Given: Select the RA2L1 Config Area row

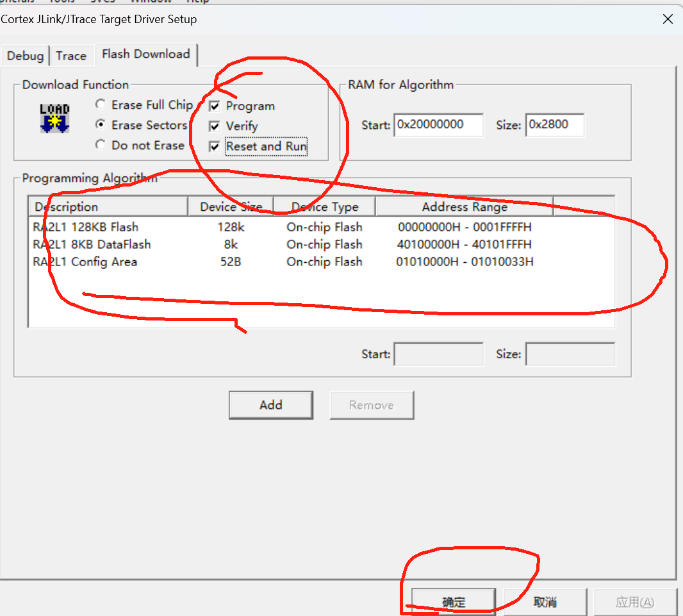Looking at the screenshot, I should pos(321,262).
